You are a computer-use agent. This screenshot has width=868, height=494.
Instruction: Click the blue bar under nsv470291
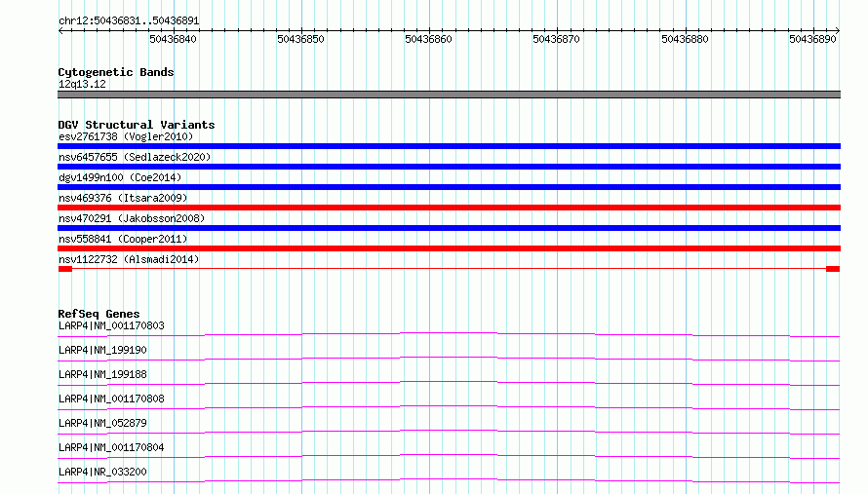coord(449,228)
